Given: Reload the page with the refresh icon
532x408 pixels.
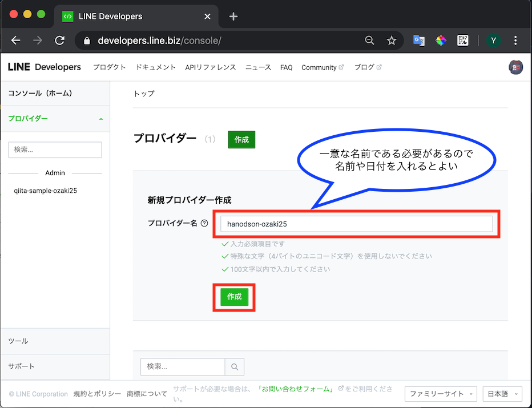Looking at the screenshot, I should tap(60, 41).
